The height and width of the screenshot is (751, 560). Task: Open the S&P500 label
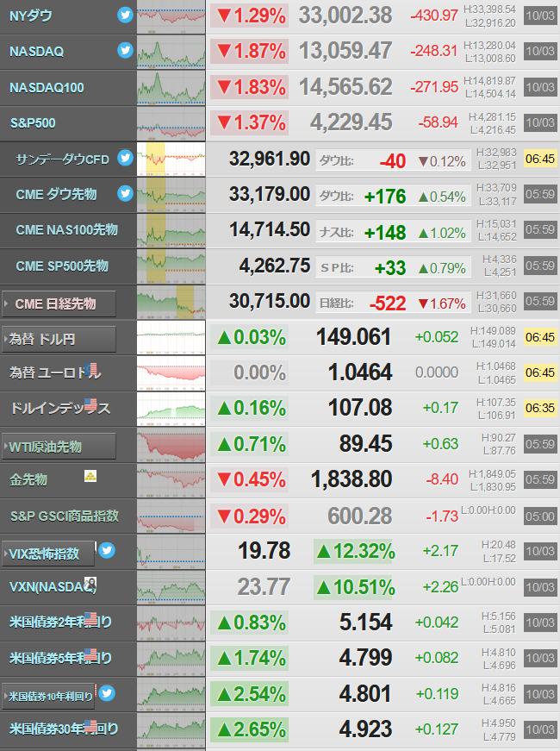coord(33,123)
